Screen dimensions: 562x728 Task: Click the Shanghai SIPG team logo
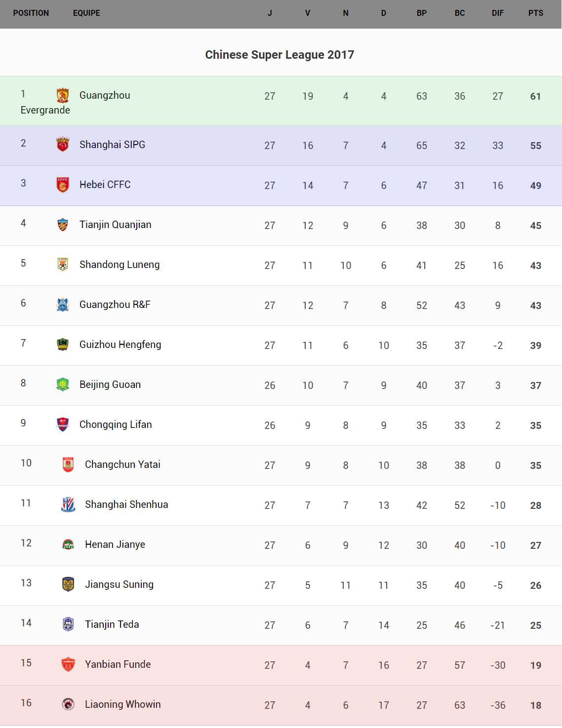(x=63, y=145)
